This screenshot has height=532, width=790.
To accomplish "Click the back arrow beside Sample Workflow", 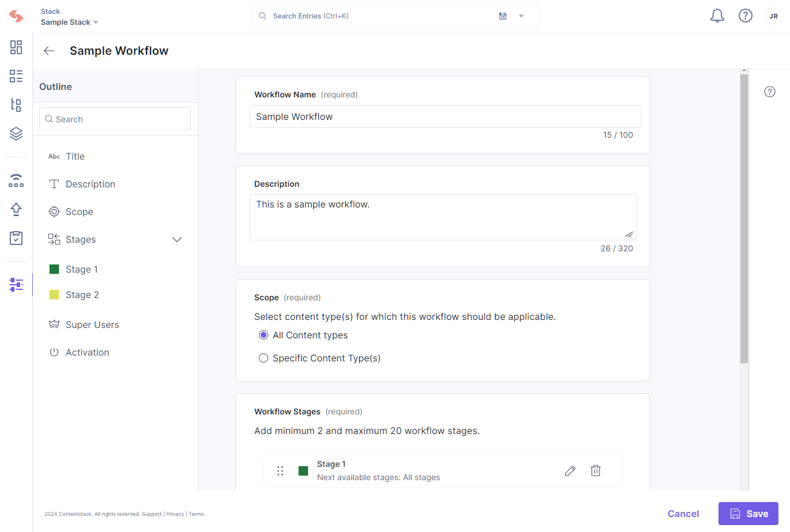I will click(x=49, y=51).
